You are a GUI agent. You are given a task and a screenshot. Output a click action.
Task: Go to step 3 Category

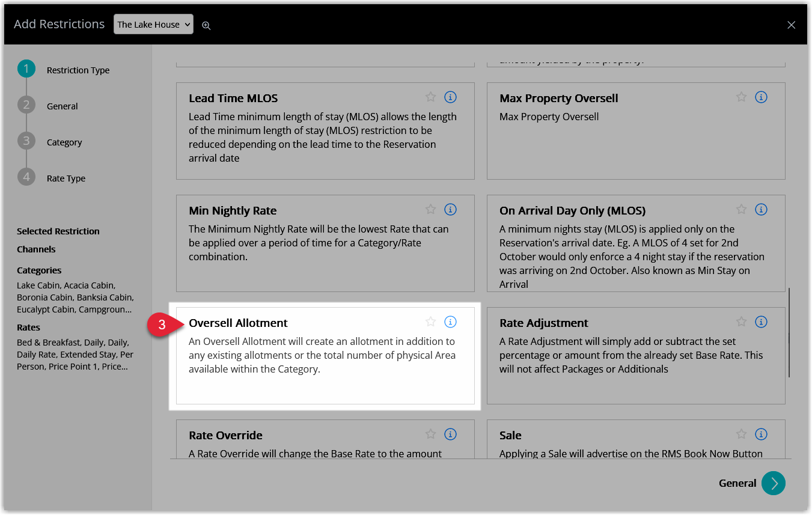pos(26,141)
